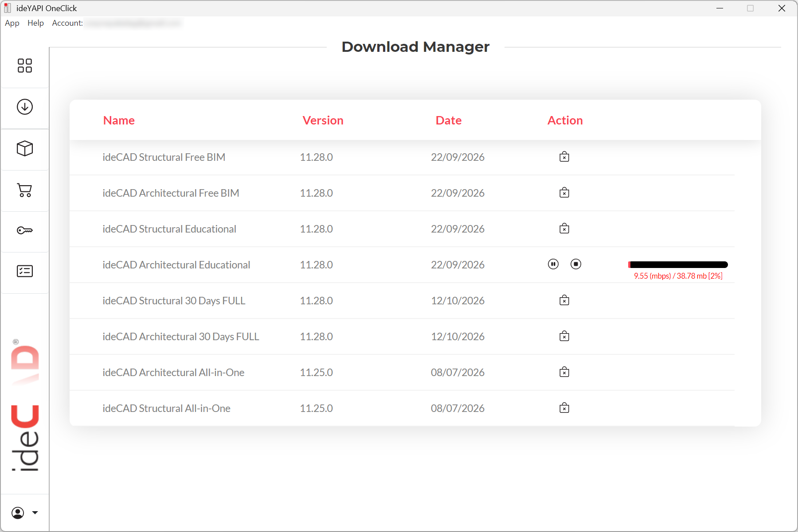
Task: Open the dashboard grid icon in sidebar
Action: coord(25,66)
